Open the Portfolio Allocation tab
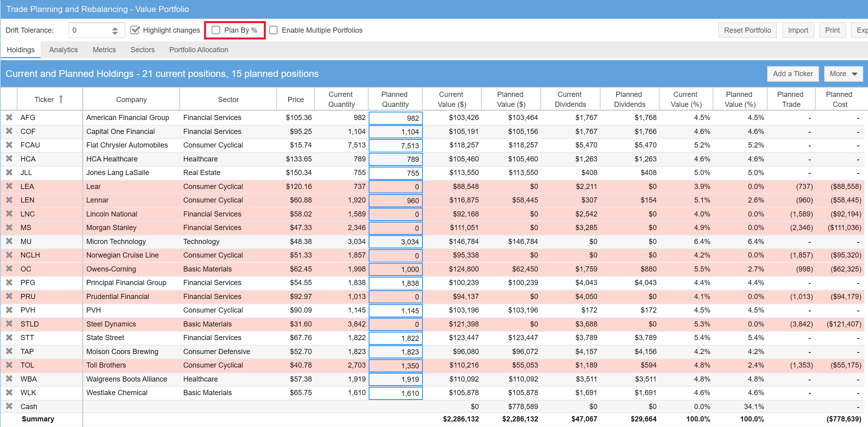 pyautogui.click(x=199, y=50)
